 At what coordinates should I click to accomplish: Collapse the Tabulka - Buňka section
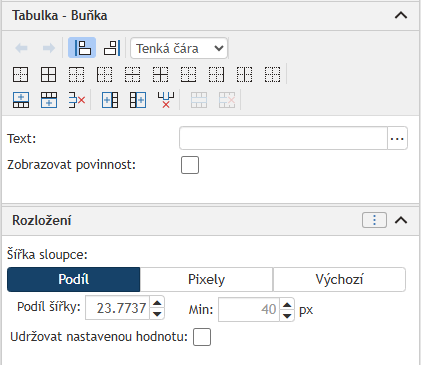(x=401, y=15)
